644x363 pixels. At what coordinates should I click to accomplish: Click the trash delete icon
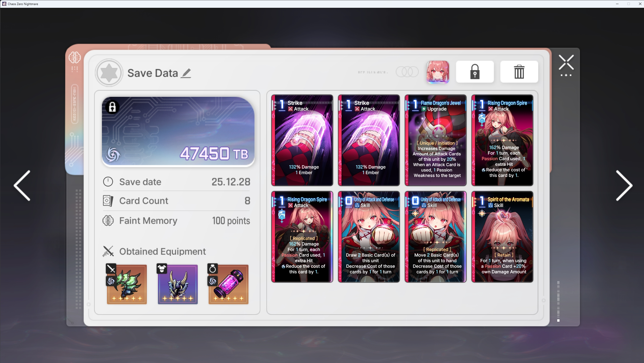coord(519,72)
